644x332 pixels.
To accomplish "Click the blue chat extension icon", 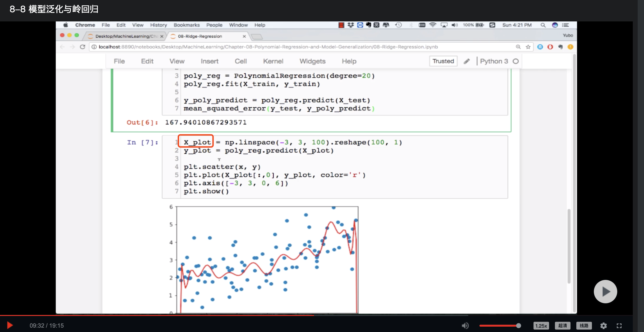I will coord(540,47).
